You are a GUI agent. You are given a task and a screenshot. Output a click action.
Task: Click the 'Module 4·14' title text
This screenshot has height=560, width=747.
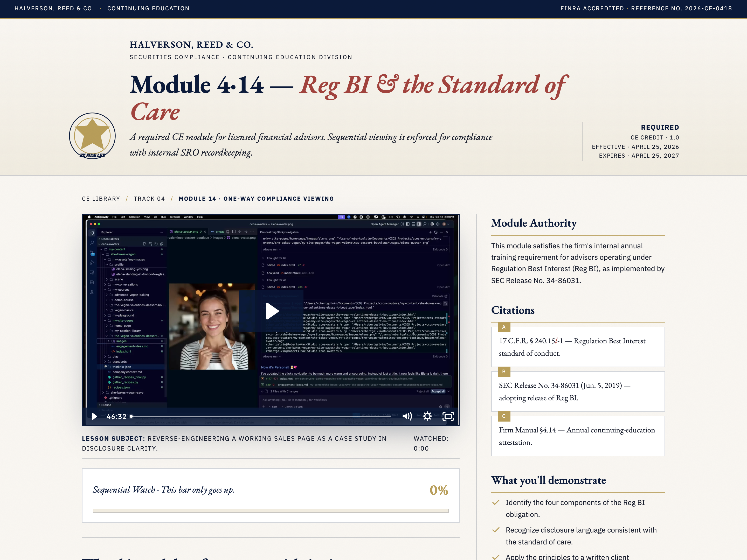[x=197, y=84]
